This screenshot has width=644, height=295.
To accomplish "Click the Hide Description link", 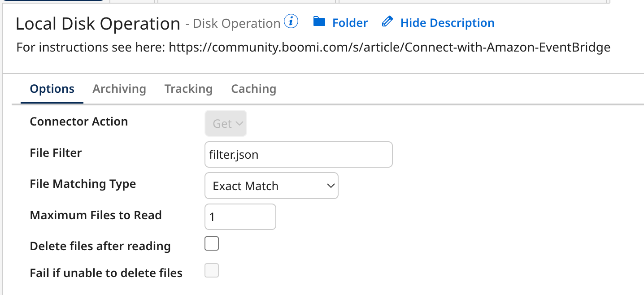I will pyautogui.click(x=447, y=22).
